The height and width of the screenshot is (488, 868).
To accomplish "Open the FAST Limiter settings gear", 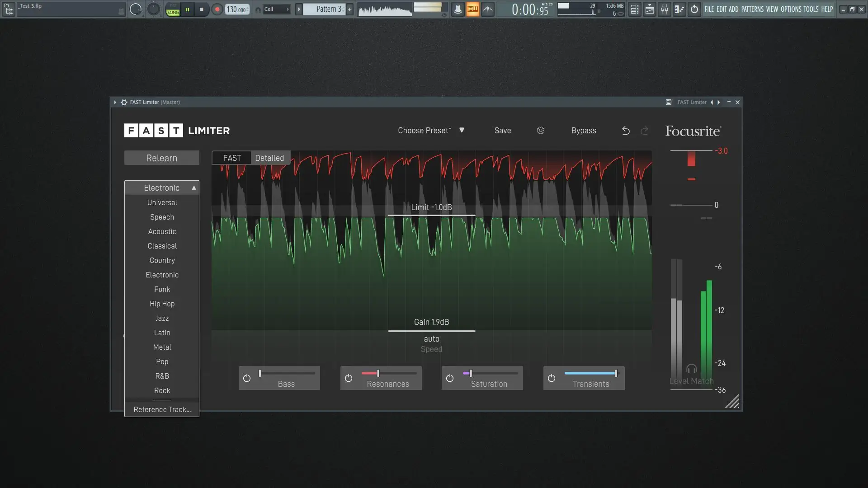I will (x=540, y=131).
